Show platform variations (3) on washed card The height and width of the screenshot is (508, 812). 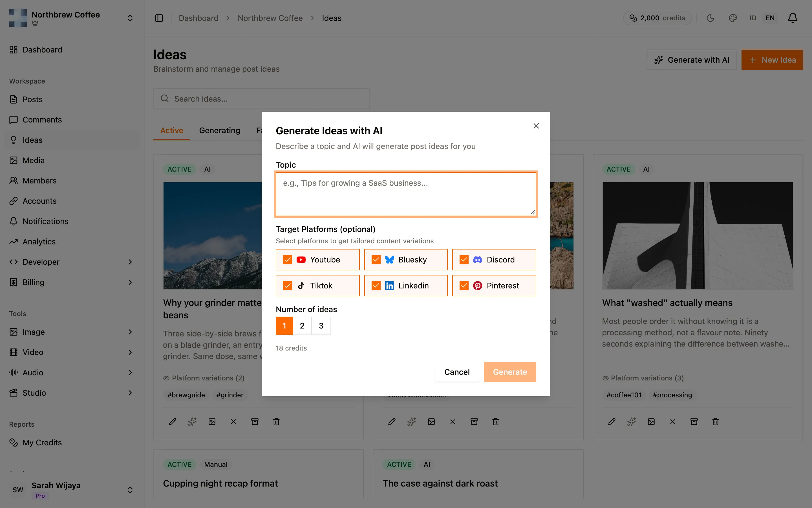pos(643,378)
